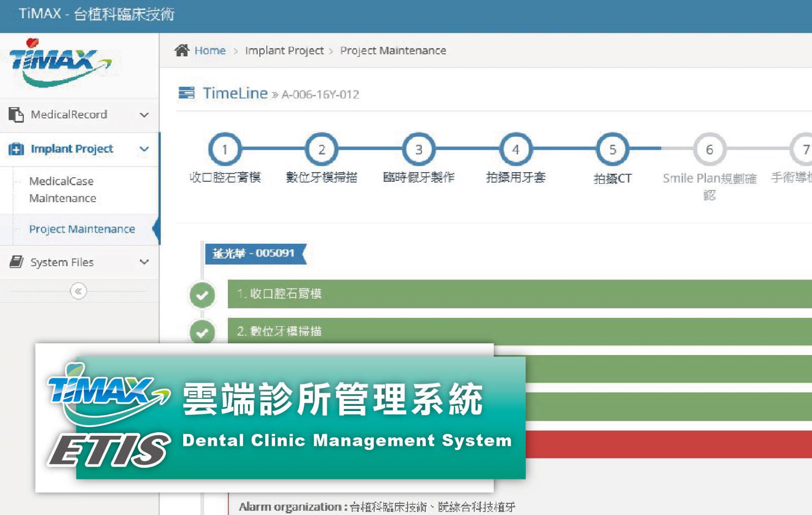Click the red alarm task bar
The image size is (812, 515).
point(669,444)
